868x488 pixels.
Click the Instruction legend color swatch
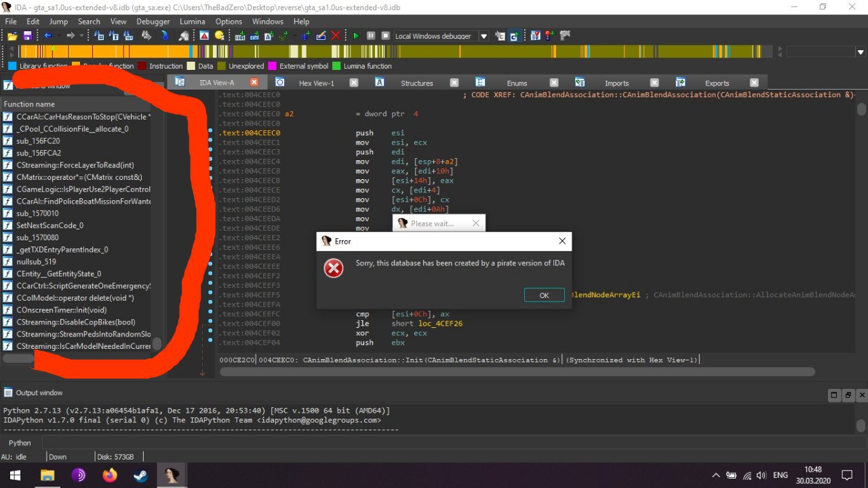(142, 66)
